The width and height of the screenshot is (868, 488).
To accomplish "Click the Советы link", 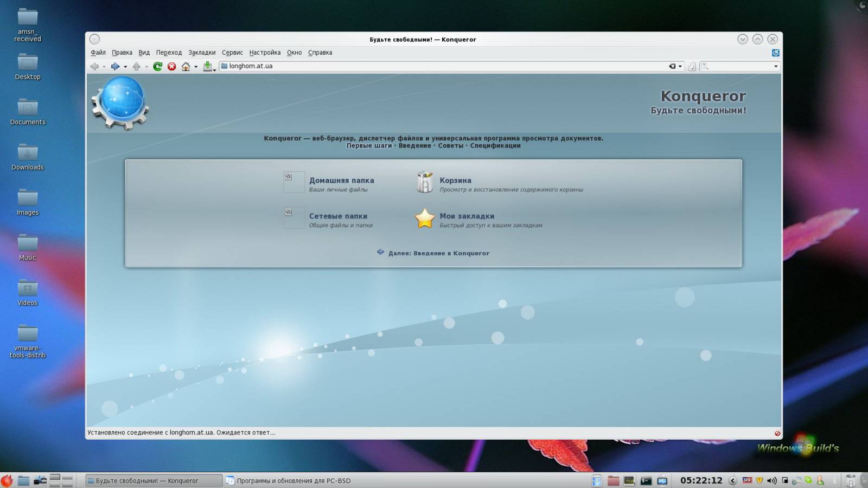I will click(450, 145).
